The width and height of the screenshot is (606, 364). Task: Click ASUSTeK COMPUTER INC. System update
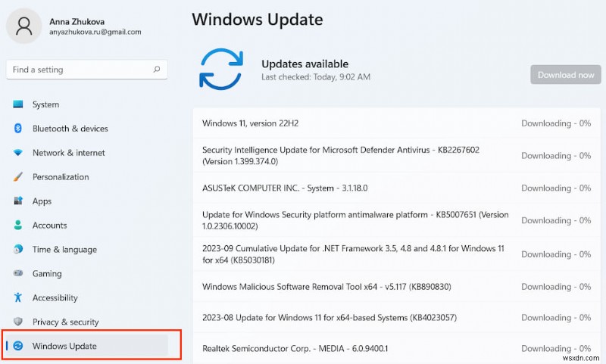point(285,188)
